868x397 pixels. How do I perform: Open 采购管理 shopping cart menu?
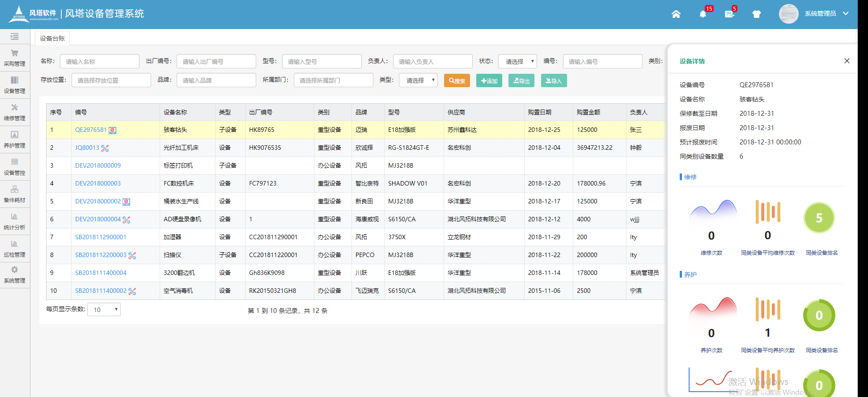(15, 57)
